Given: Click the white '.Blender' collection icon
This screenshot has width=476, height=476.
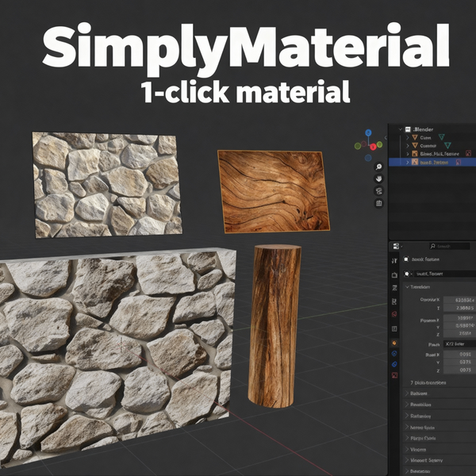Looking at the screenshot, I should coord(408,129).
